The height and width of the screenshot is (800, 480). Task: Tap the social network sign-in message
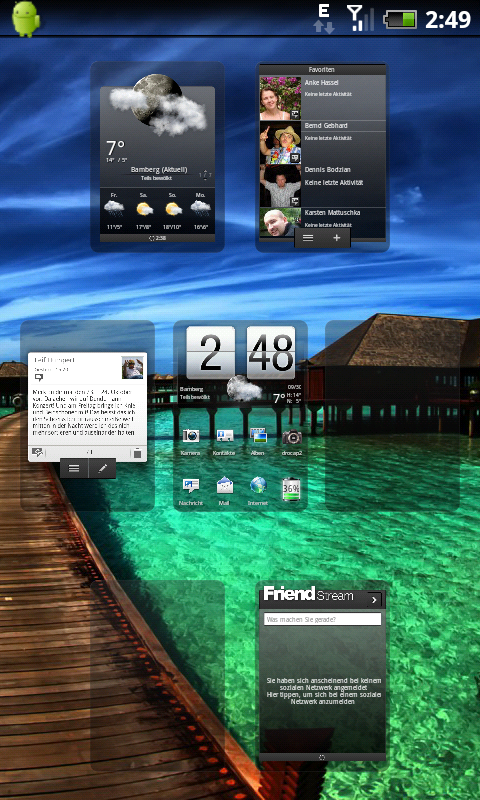pos(324,691)
